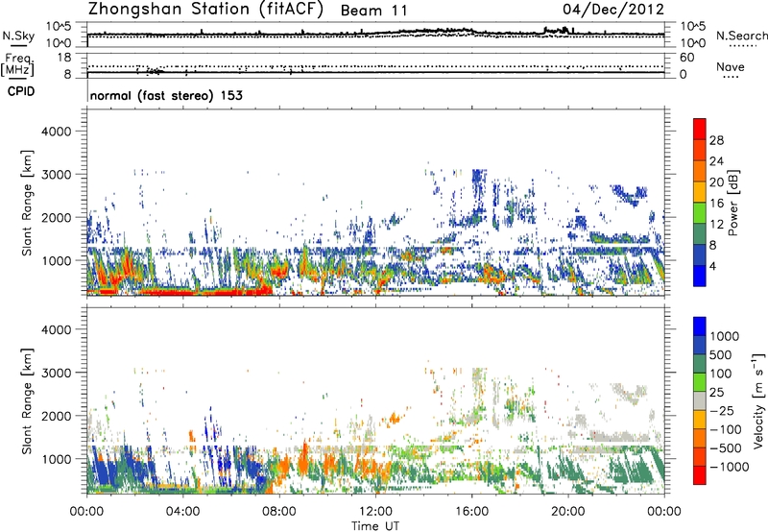The width and height of the screenshot is (768, 532).
Task: Click the '18' frequency tick label
Action: [x=64, y=58]
